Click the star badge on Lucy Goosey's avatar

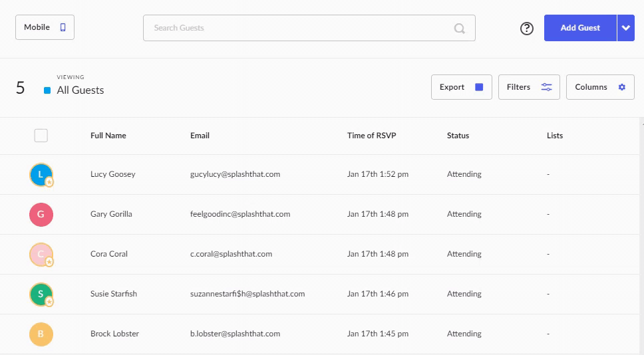[x=49, y=181]
